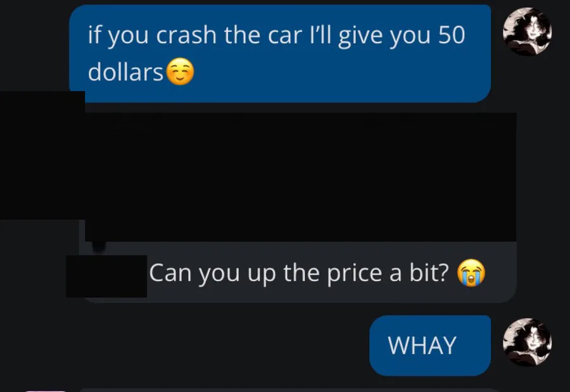Select the 'WHAY' message bubble

coord(430,346)
